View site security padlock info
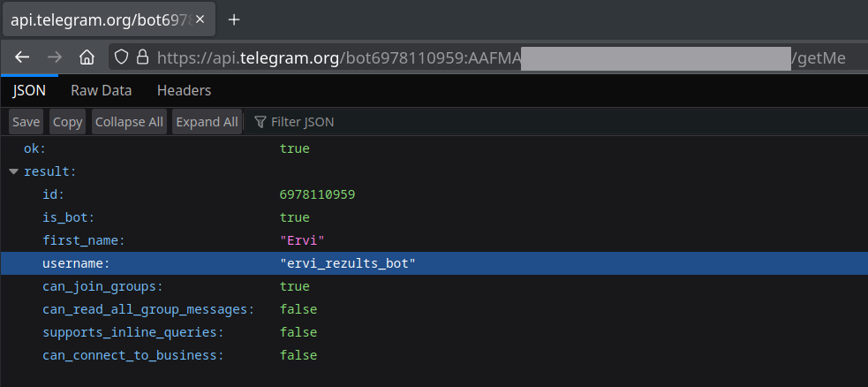The image size is (868, 387). [x=142, y=57]
